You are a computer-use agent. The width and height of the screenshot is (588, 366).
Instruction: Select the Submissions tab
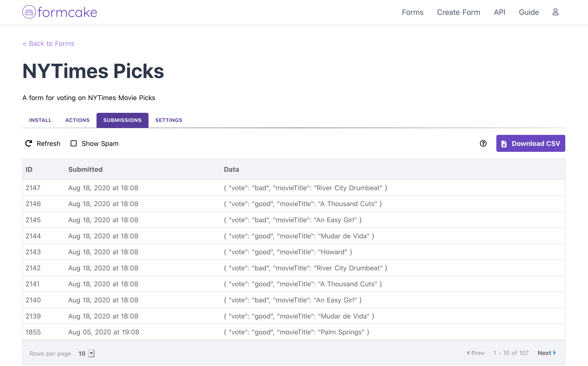(x=122, y=120)
